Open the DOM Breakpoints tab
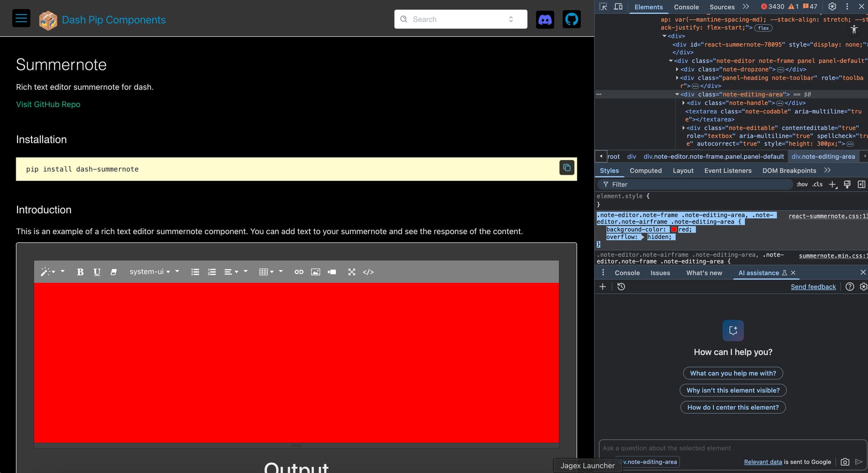The image size is (868, 473). pos(789,170)
